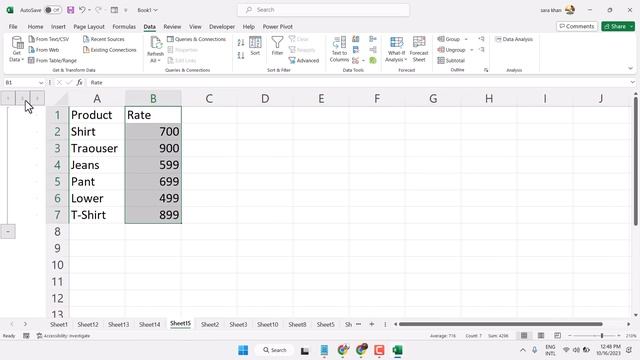640x360 pixels.
Task: Click the Subtotal button
Action: [451, 60]
